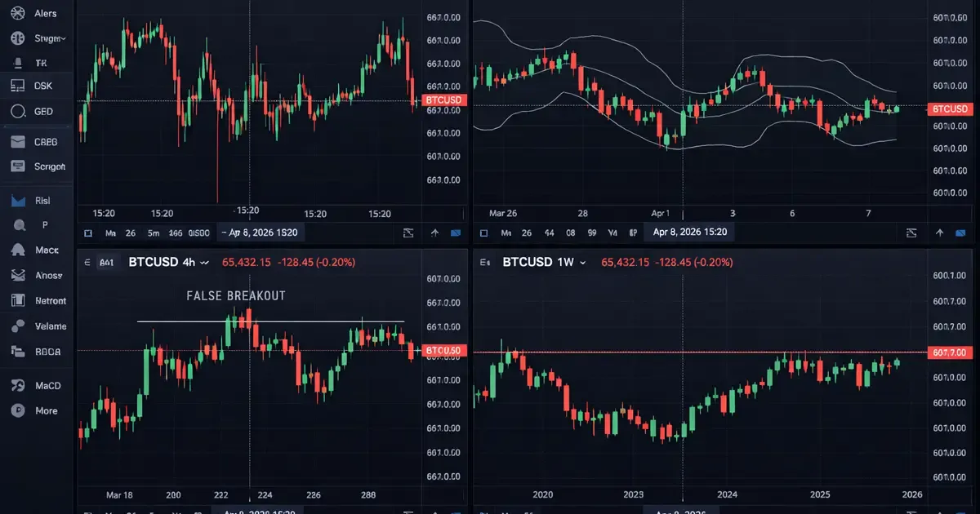Click crossed-lines icon below top-left chart
980x514 pixels.
(408, 233)
